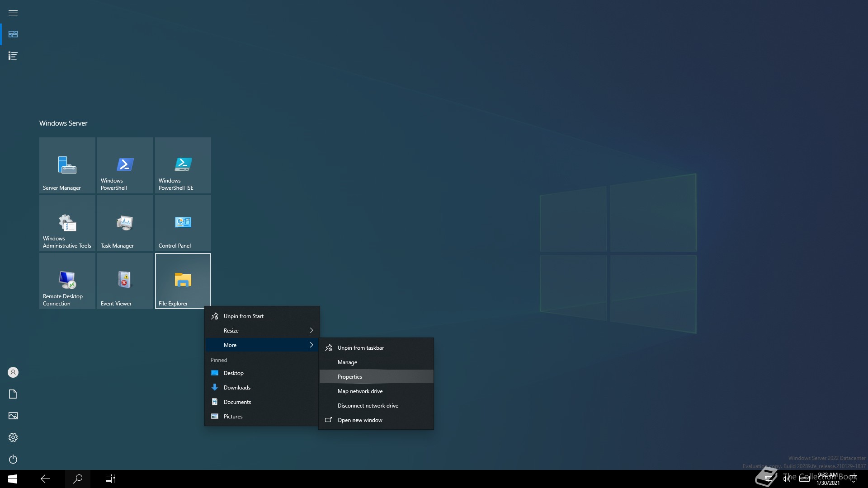Click the volume speaker tray icon
Viewport: 868px width, 488px height.
tap(786, 479)
